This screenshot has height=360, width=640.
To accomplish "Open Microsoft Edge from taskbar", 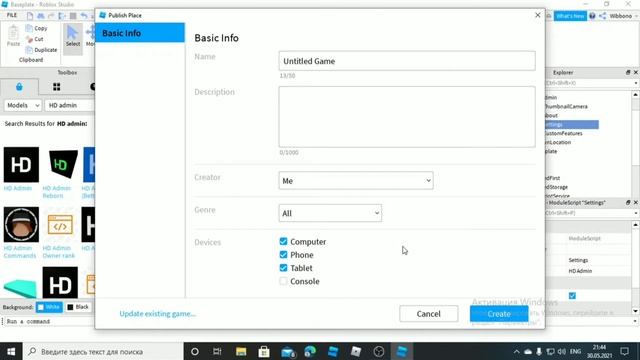I will [x=310, y=351].
